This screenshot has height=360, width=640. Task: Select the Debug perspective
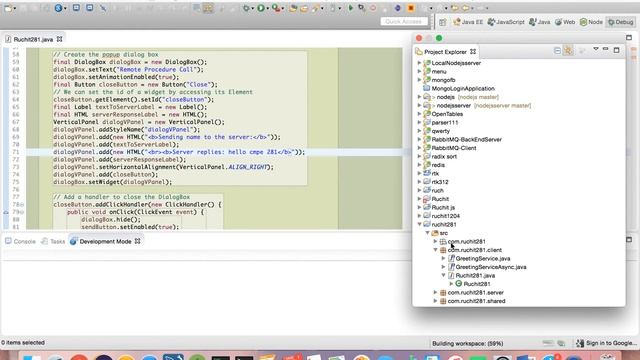click(620, 22)
